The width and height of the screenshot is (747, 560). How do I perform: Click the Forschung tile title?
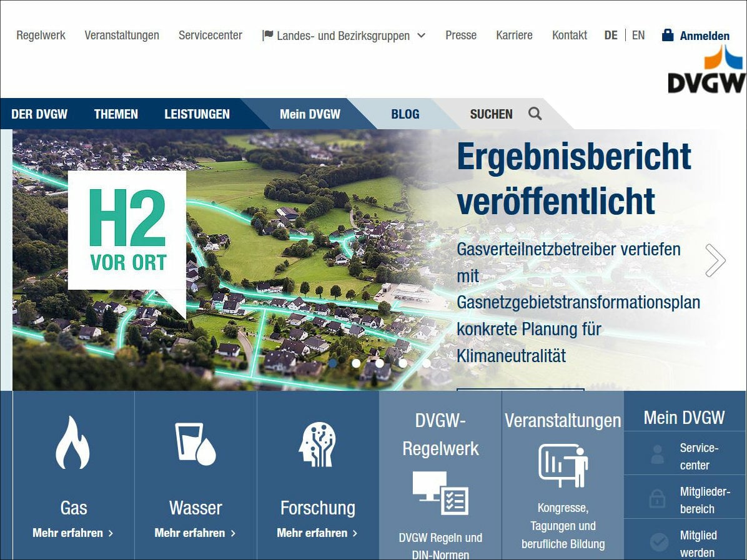[x=318, y=508]
